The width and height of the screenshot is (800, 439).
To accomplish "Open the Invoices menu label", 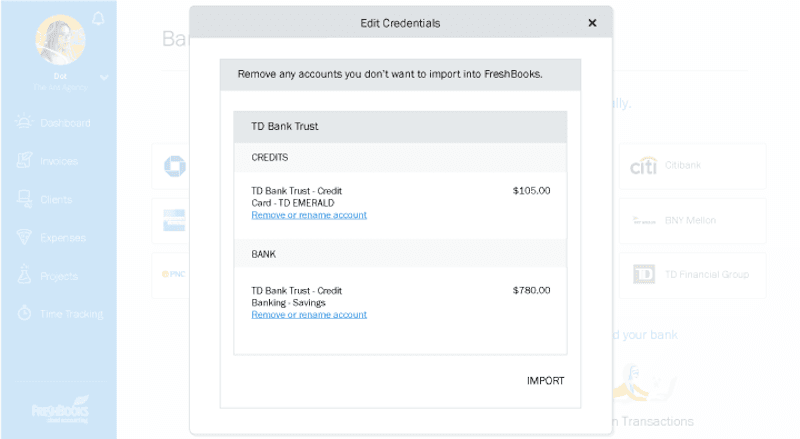I will [x=59, y=161].
